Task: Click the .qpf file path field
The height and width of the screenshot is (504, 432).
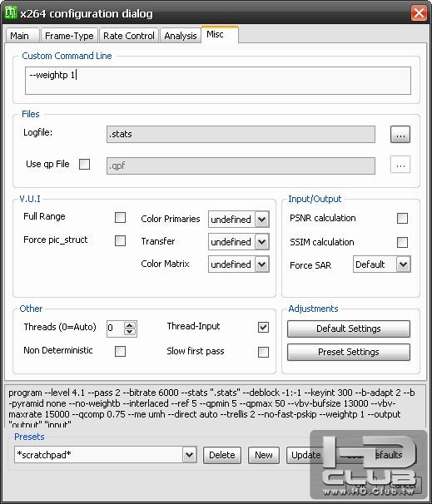Action: (241, 166)
